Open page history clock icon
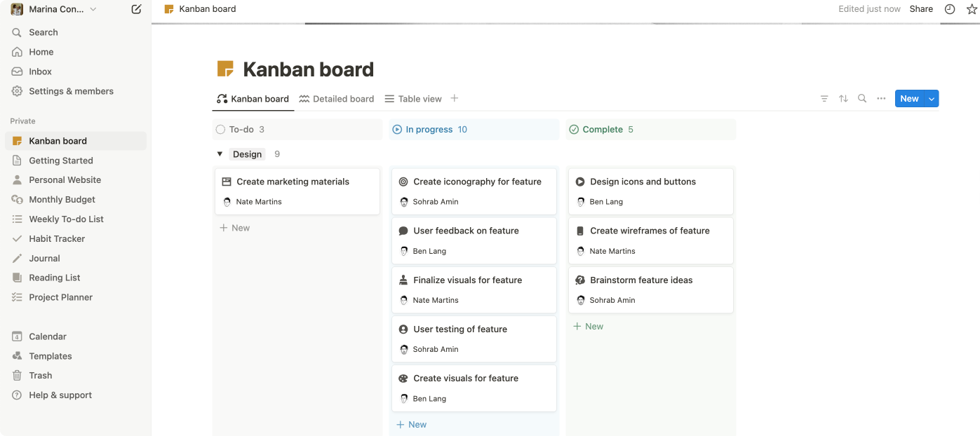This screenshot has width=980, height=436. point(950,9)
